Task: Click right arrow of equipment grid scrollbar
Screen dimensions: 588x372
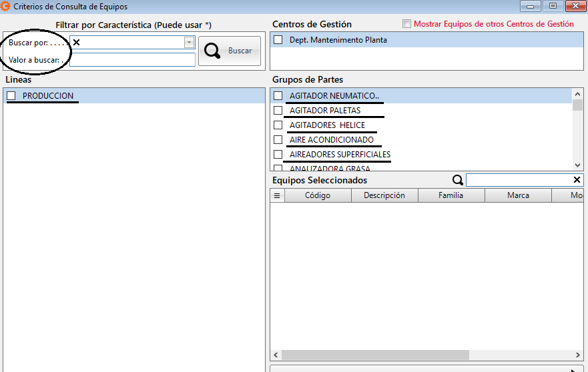Action: [x=578, y=355]
